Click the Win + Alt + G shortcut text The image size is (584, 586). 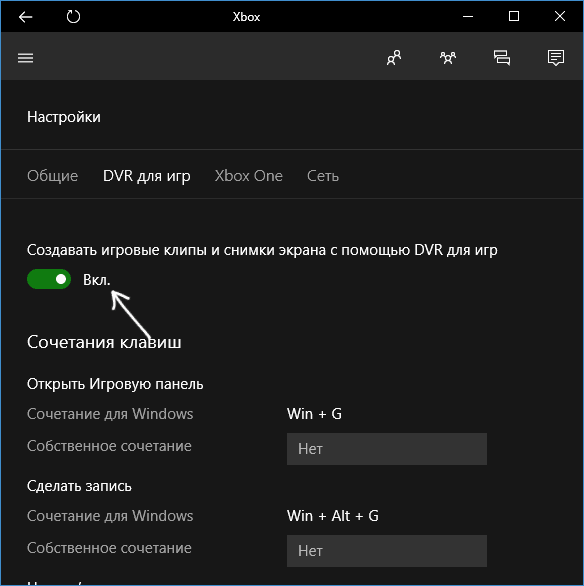coord(333,516)
